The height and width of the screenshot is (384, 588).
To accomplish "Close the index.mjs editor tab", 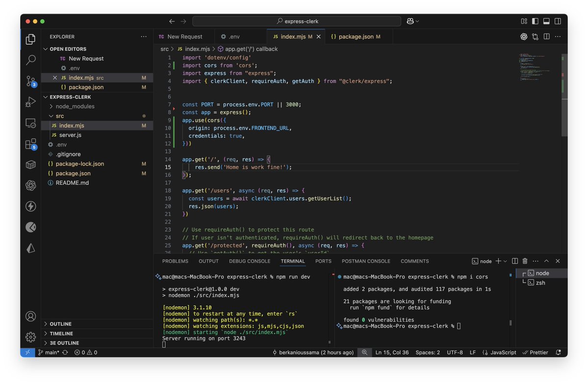I will (x=318, y=37).
